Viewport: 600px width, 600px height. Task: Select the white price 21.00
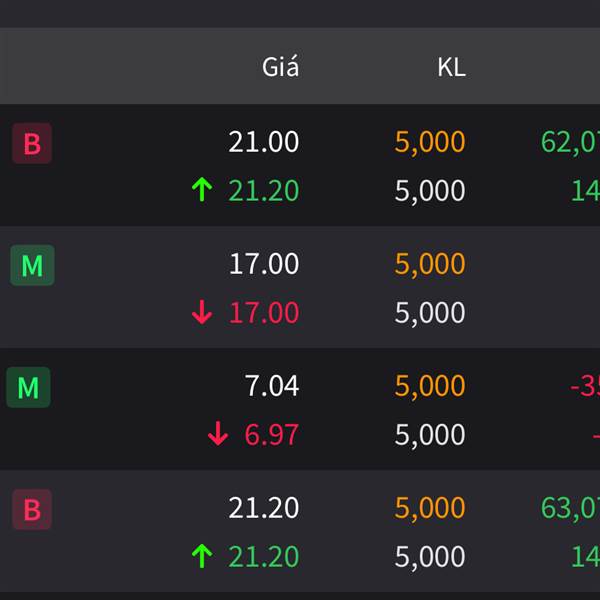click(264, 142)
